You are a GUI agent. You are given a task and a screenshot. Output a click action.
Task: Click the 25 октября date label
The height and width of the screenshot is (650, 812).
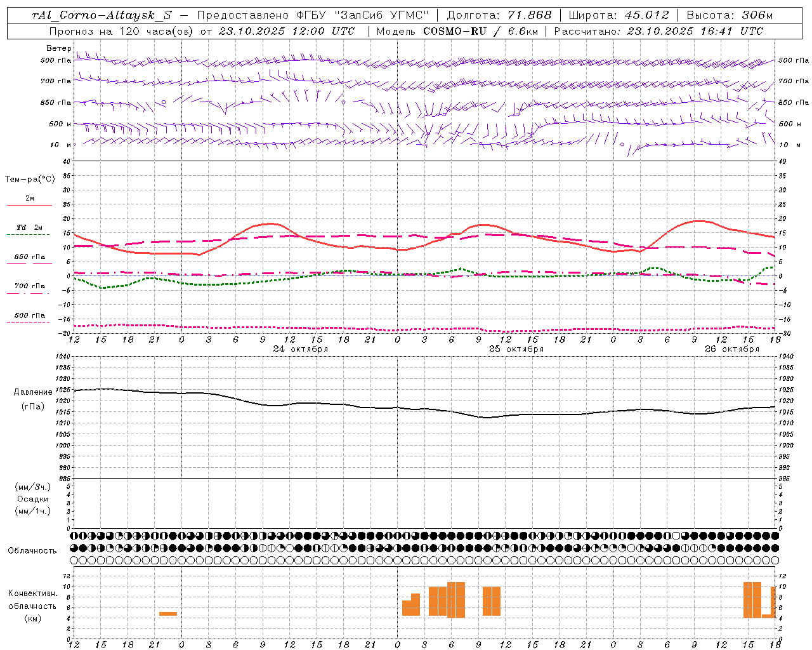pos(516,349)
